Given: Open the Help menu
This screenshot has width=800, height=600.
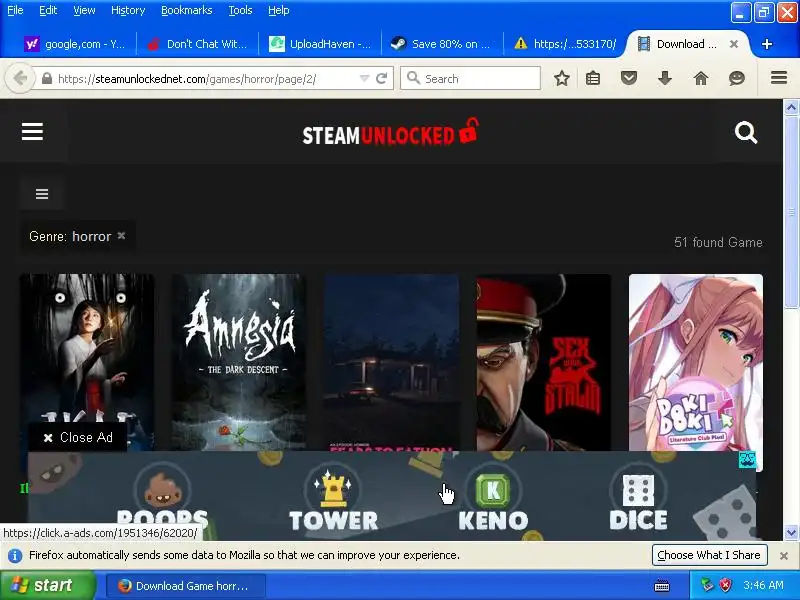Looking at the screenshot, I should 279,10.
